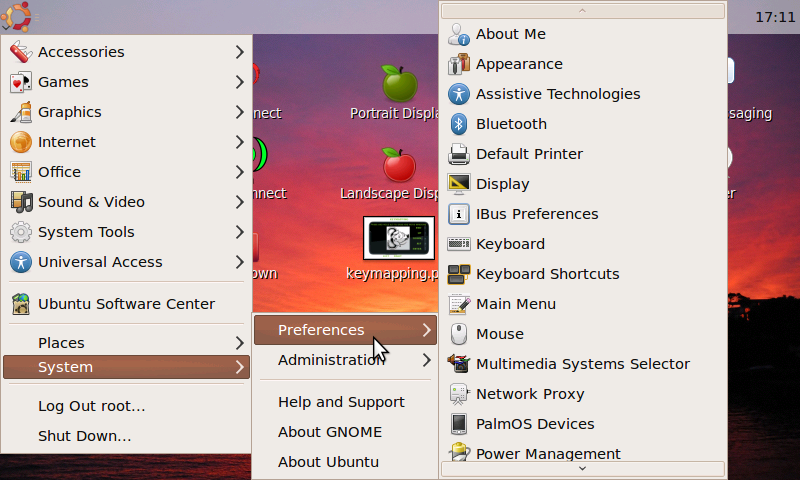800x480 pixels.
Task: Expand the System Tools submenu arrow
Action: [x=239, y=232]
